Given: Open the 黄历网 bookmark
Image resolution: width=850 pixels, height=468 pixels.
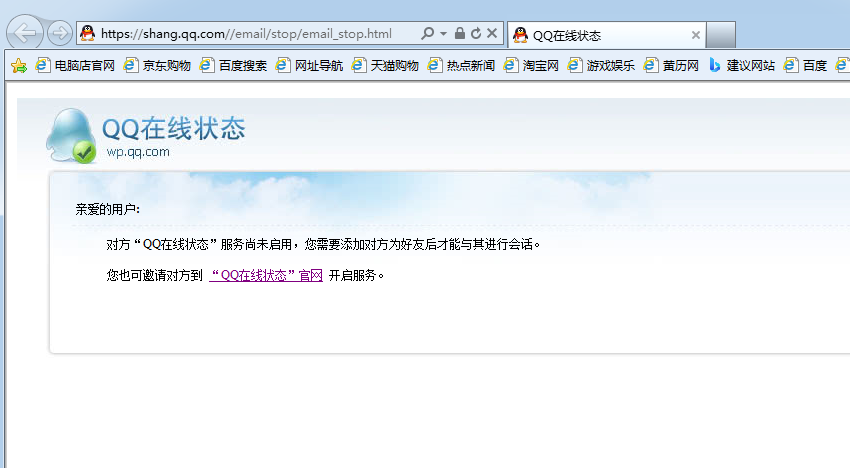Looking at the screenshot, I should [x=671, y=66].
